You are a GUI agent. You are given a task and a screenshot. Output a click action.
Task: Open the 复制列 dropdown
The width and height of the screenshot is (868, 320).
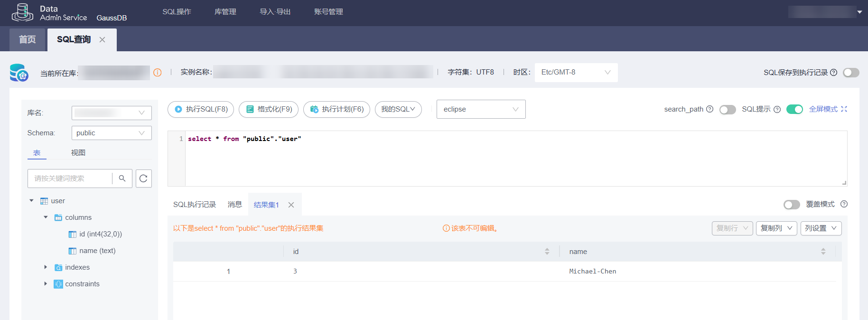tap(776, 228)
